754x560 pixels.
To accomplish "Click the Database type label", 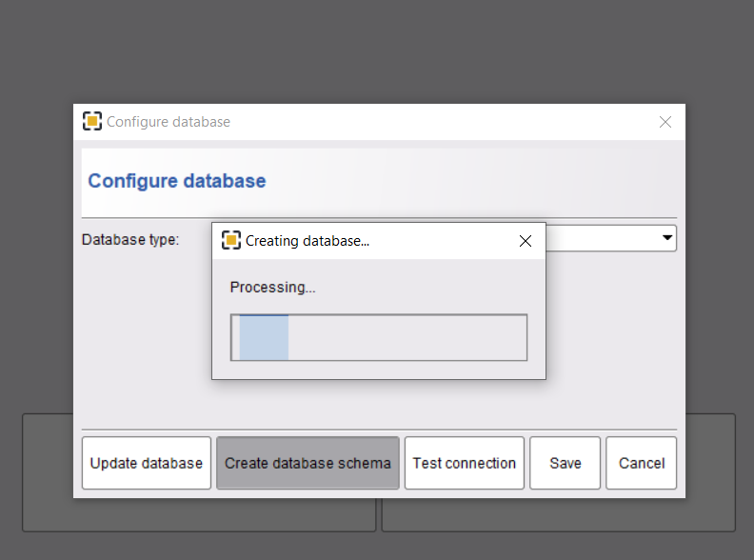I will pos(130,240).
